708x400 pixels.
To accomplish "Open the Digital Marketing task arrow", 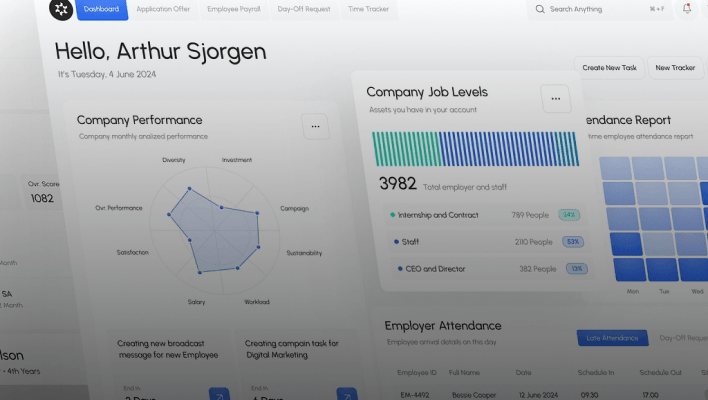I will point(347,394).
